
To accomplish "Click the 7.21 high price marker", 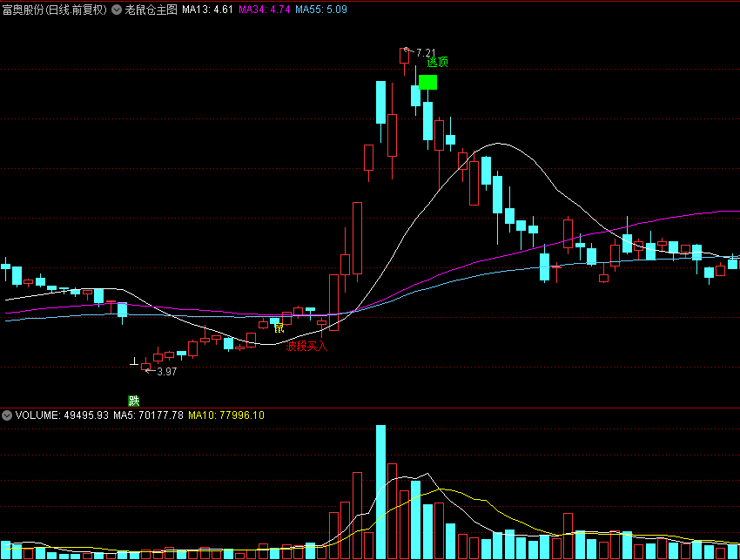I will tap(426, 53).
